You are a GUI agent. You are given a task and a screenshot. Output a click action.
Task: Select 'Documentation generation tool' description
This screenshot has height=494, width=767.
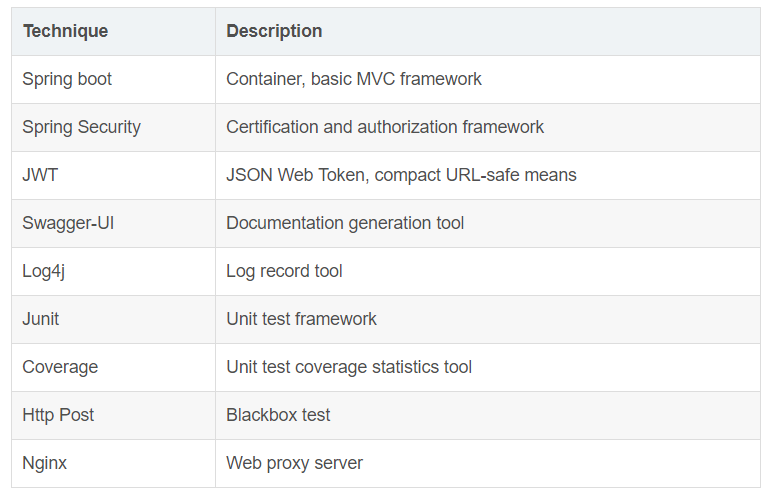coord(345,224)
